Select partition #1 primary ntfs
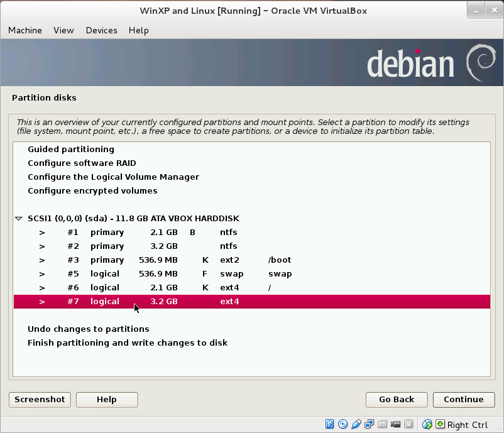The image size is (504, 433). (189, 232)
